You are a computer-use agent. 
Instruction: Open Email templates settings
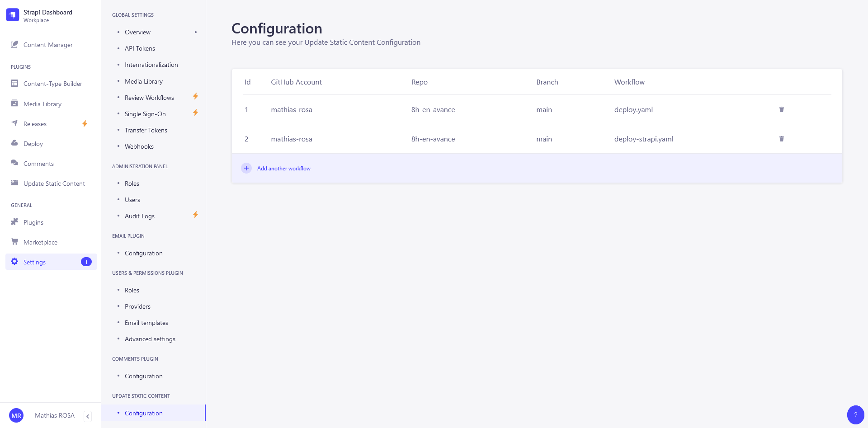coord(146,323)
